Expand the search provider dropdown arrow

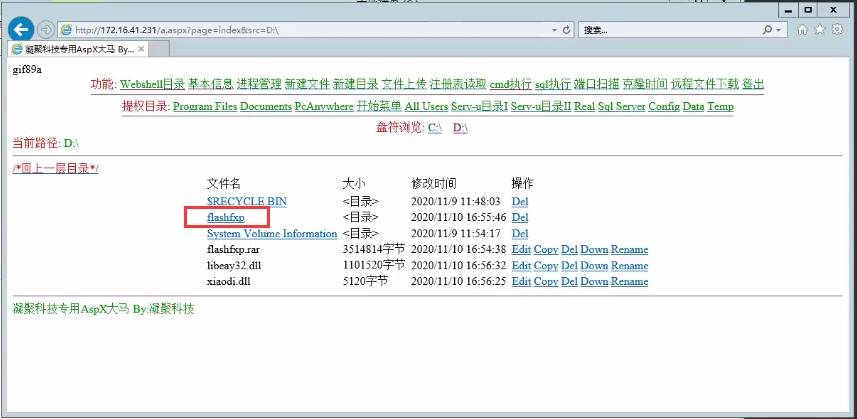click(x=780, y=30)
